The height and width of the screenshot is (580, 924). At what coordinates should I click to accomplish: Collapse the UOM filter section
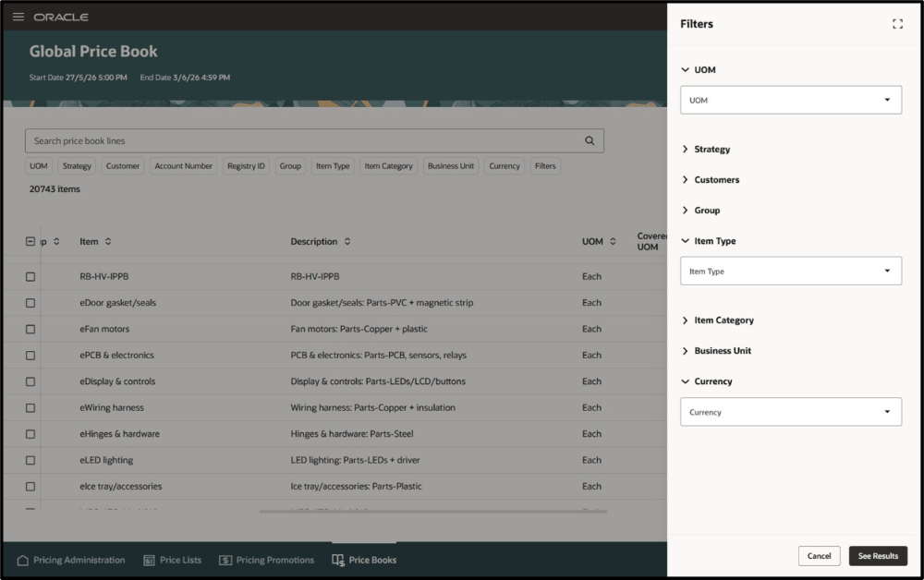click(x=685, y=69)
